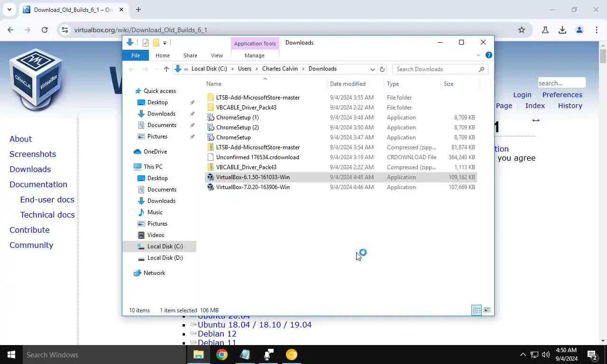Select OneDrive in navigation pane
Image resolution: width=607 pixels, height=364 pixels.
tap(155, 152)
